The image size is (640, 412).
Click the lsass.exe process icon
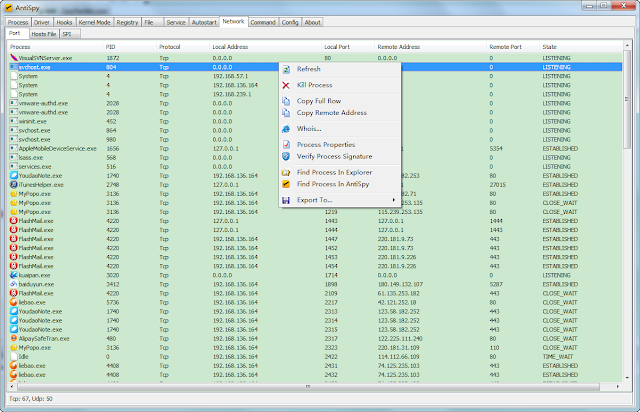[14, 158]
